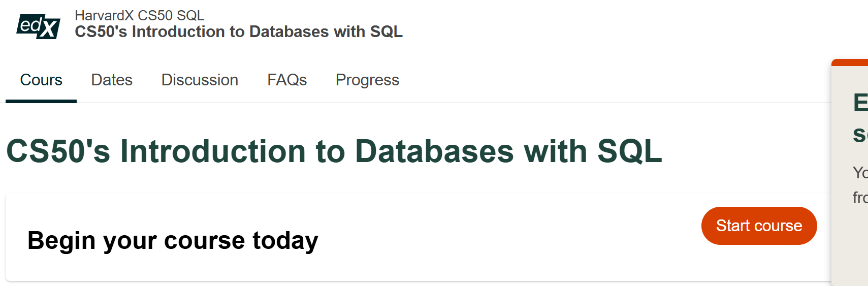Switch to the Discussion tab

[x=200, y=80]
